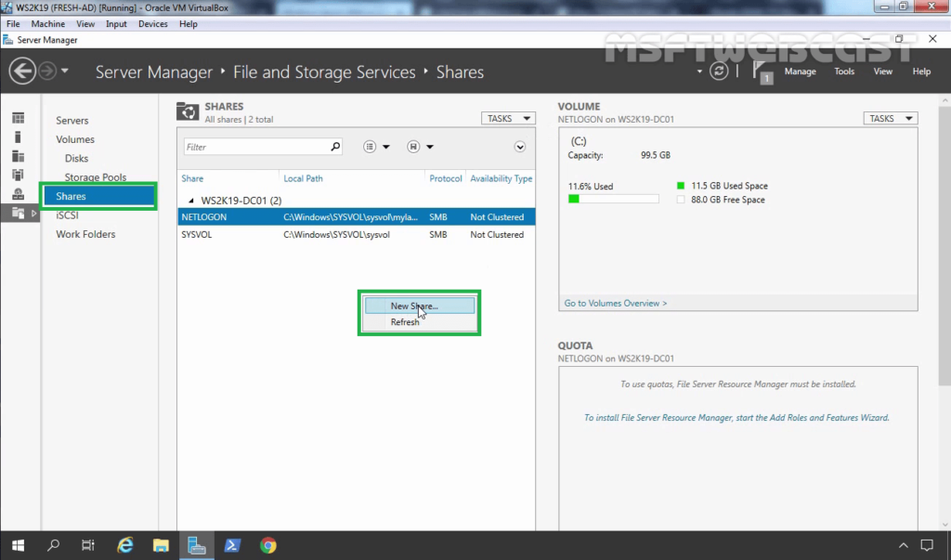Select iSCSI in the navigation pane
Image resolution: width=951 pixels, height=560 pixels.
coord(67,215)
